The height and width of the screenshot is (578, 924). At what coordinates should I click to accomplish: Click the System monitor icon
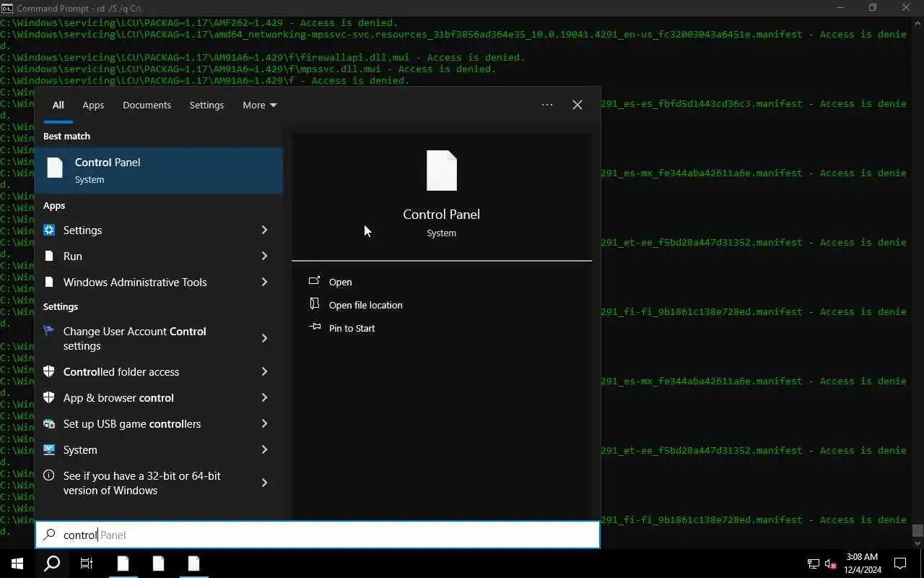tap(49, 449)
